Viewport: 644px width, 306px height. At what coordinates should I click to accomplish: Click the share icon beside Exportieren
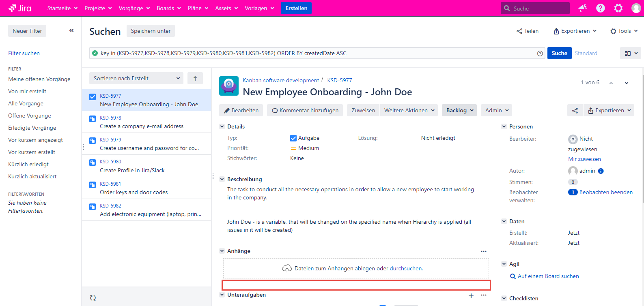[575, 110]
